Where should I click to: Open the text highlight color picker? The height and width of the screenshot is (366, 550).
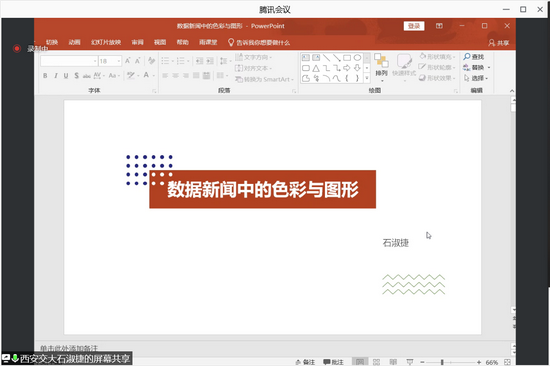(132, 75)
